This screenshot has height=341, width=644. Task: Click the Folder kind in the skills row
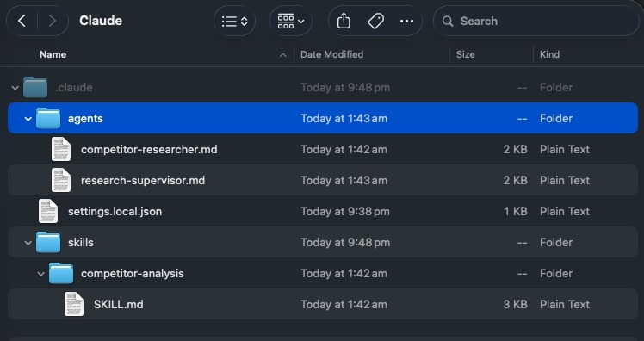(556, 242)
